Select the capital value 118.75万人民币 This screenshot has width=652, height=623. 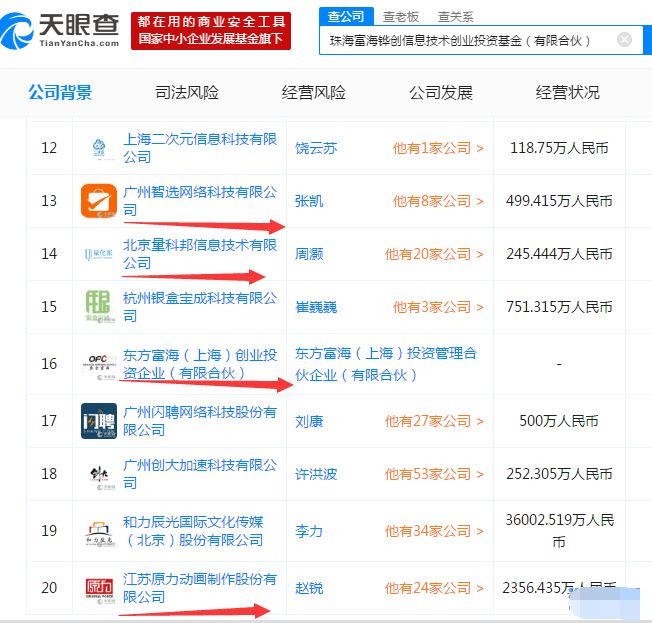click(559, 148)
